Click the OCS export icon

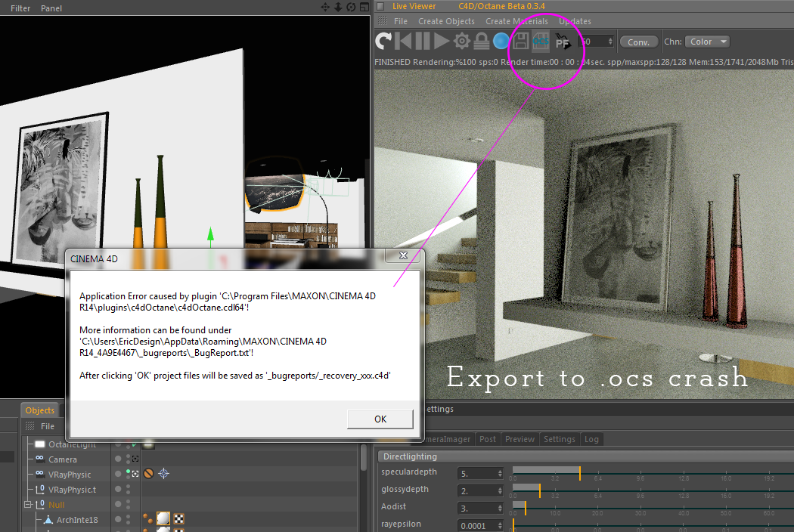541,41
